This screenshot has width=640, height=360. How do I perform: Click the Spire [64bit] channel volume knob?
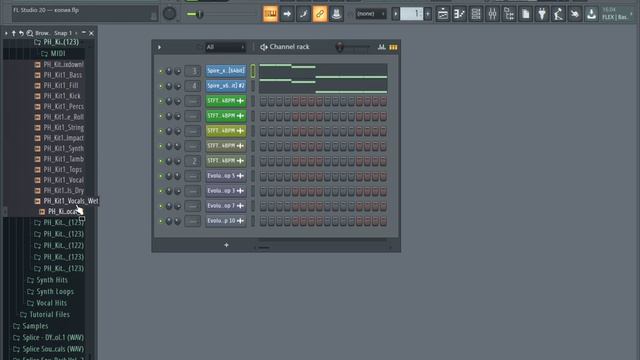pyautogui.click(x=178, y=71)
